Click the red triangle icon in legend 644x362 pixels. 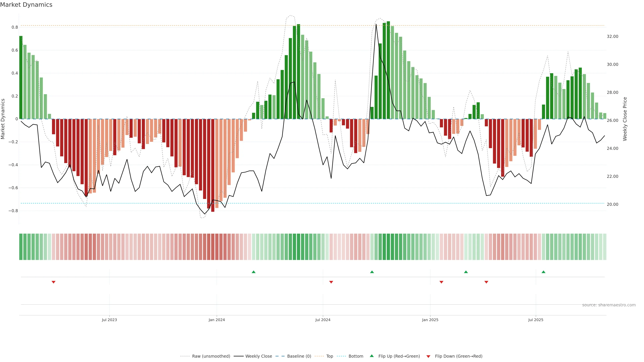coord(428,356)
